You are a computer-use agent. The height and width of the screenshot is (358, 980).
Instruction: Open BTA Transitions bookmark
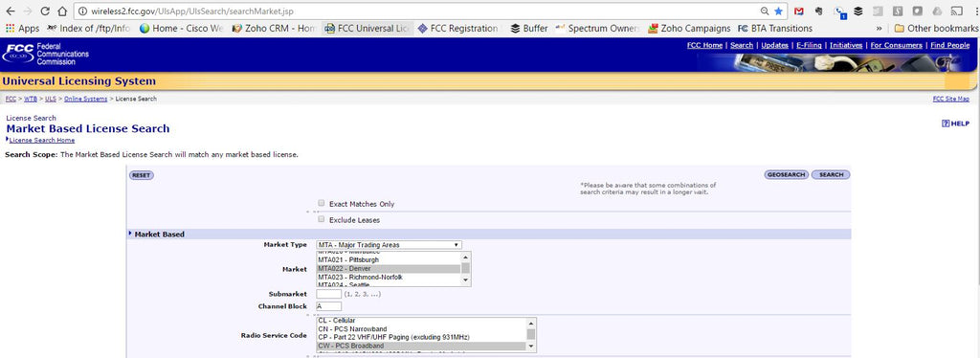pos(775,28)
